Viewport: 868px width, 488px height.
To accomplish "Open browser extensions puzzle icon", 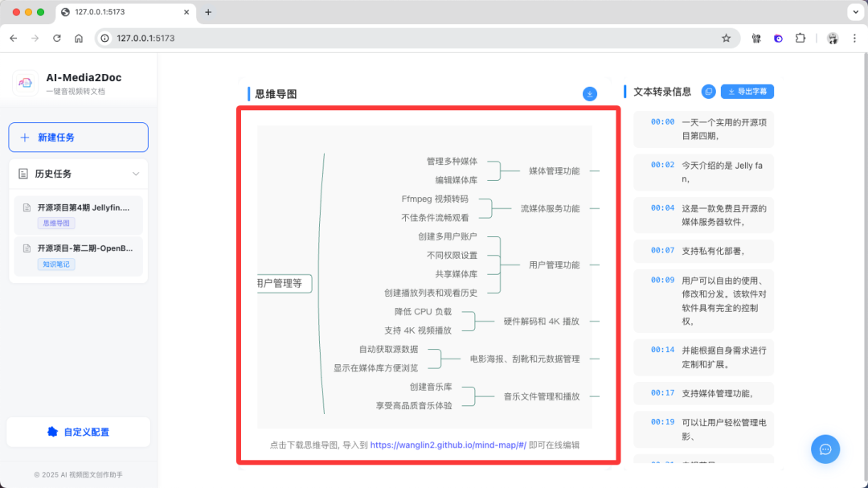I will coord(800,39).
